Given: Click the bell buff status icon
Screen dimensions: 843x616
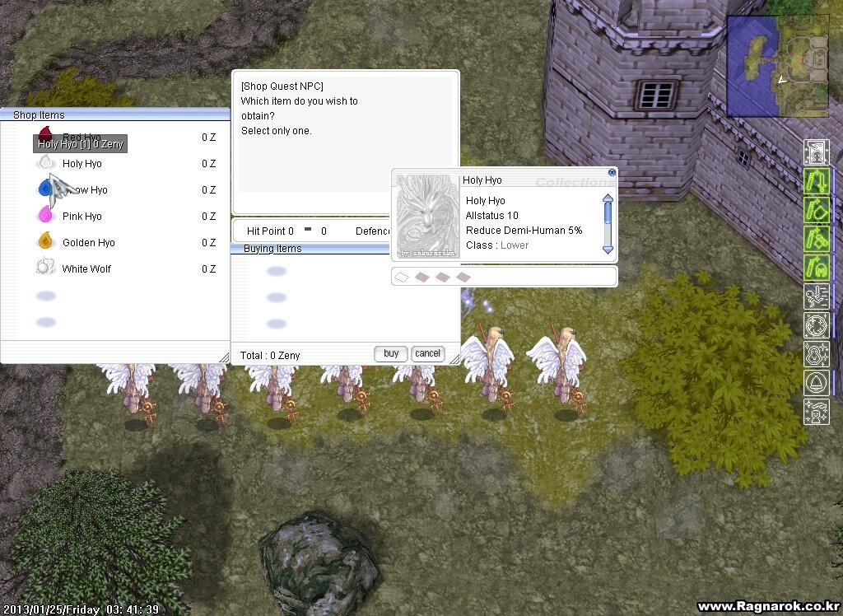Looking at the screenshot, I should (817, 384).
